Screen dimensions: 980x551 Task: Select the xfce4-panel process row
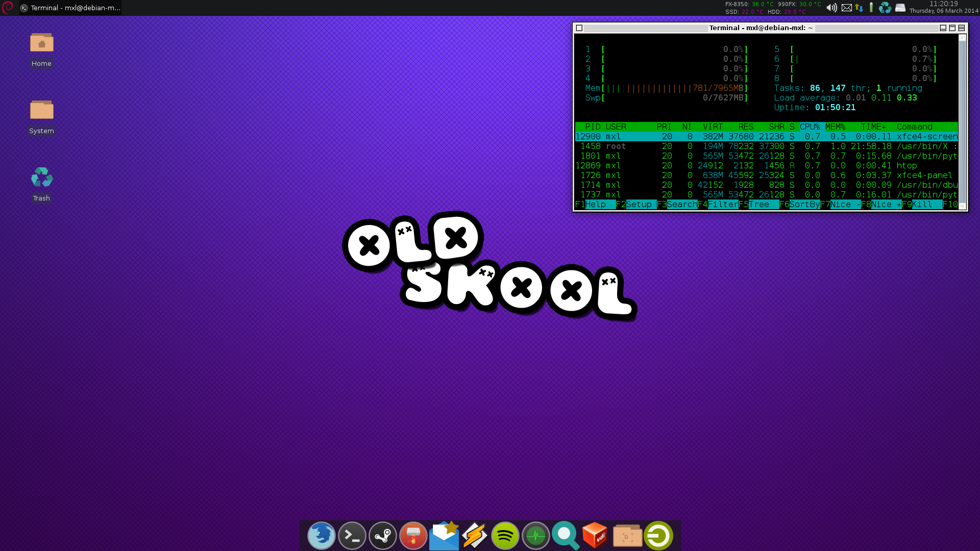[x=766, y=176]
